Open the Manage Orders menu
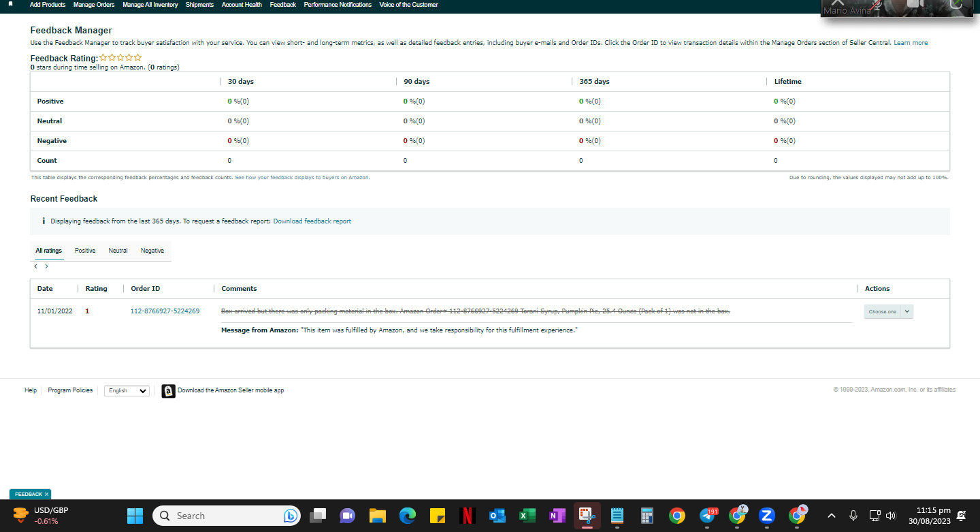 click(x=94, y=5)
